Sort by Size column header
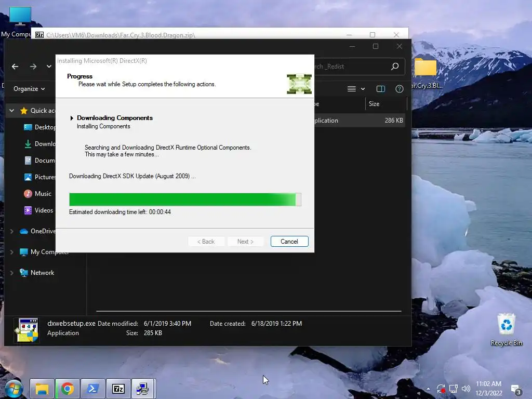Image resolution: width=532 pixels, height=399 pixels. pos(386,104)
